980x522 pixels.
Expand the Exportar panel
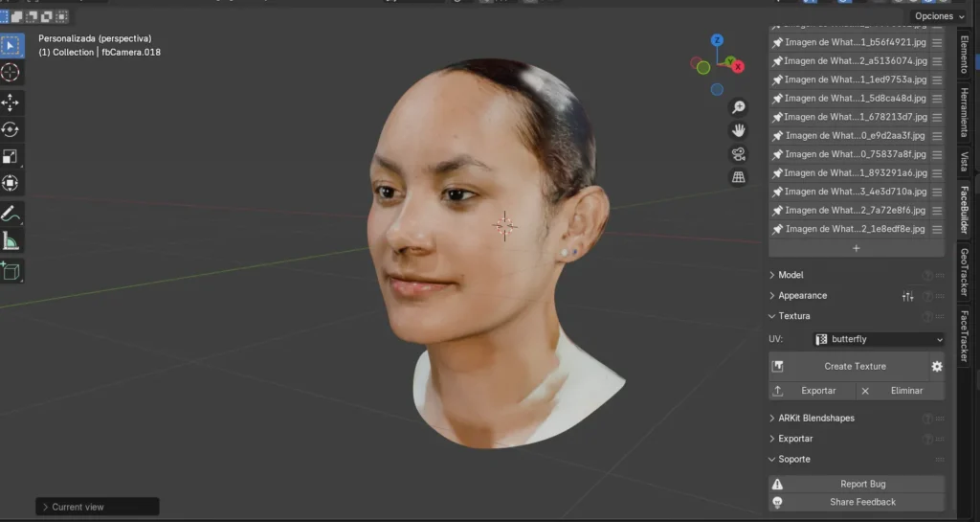pos(795,439)
